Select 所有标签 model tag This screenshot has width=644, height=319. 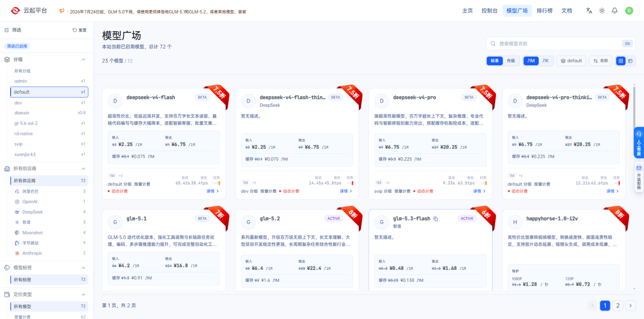click(49, 279)
